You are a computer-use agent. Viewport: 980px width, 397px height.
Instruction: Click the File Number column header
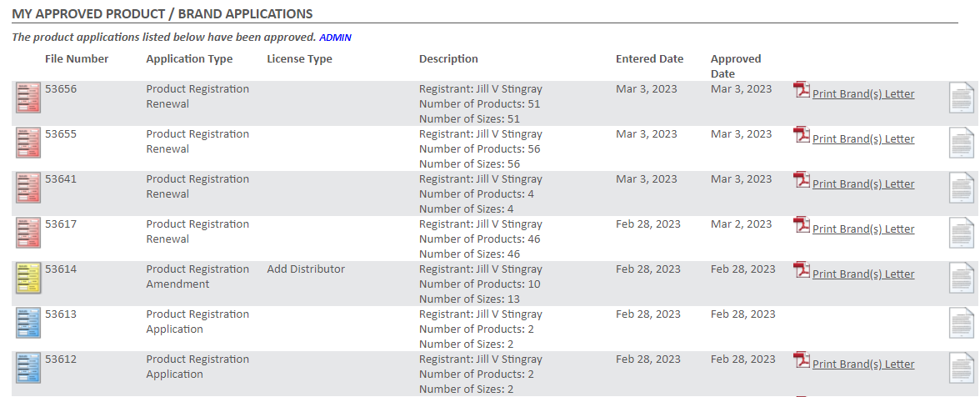pyautogui.click(x=77, y=58)
